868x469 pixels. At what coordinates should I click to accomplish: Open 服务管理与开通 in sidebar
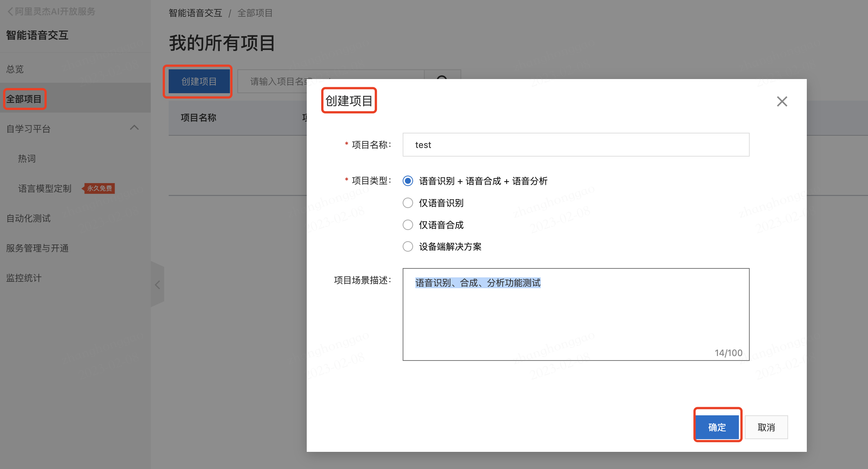37,248
